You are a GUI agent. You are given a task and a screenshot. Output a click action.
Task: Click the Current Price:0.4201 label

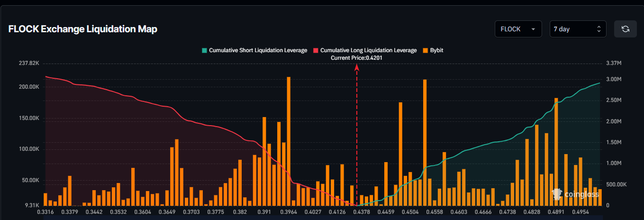[x=356, y=58]
